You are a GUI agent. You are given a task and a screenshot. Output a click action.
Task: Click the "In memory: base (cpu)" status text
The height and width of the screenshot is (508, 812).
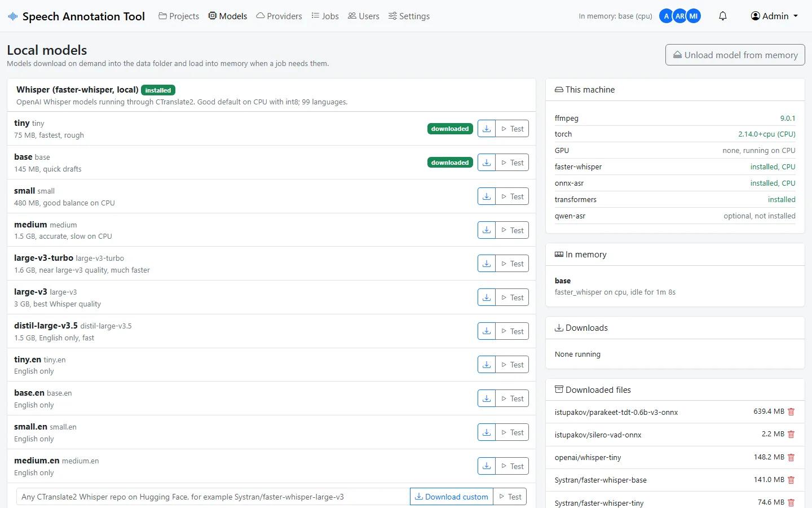[x=615, y=16]
